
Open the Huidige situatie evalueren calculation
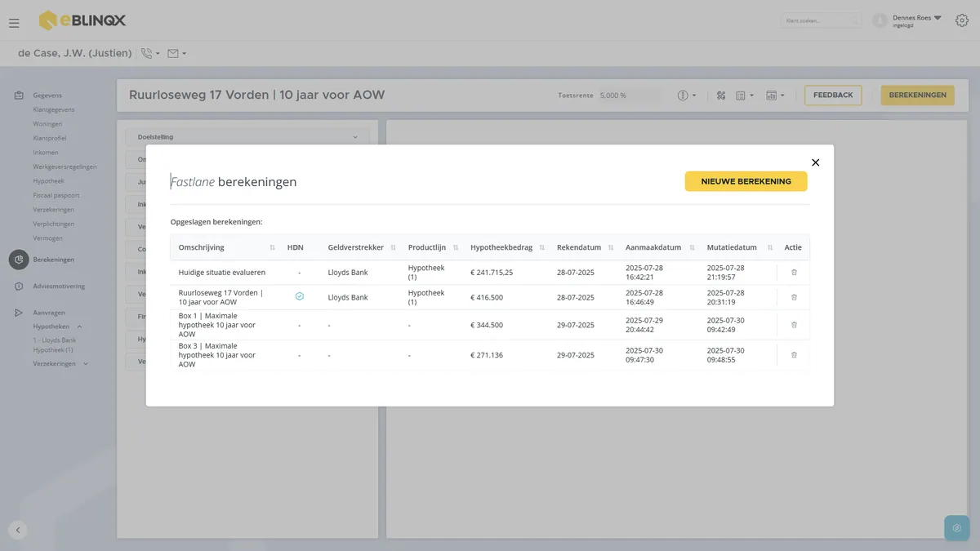(x=222, y=273)
